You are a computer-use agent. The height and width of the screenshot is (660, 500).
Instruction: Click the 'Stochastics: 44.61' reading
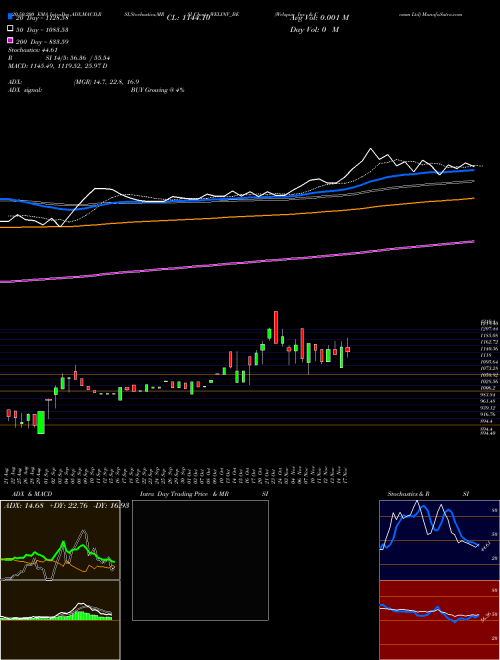point(32,50)
